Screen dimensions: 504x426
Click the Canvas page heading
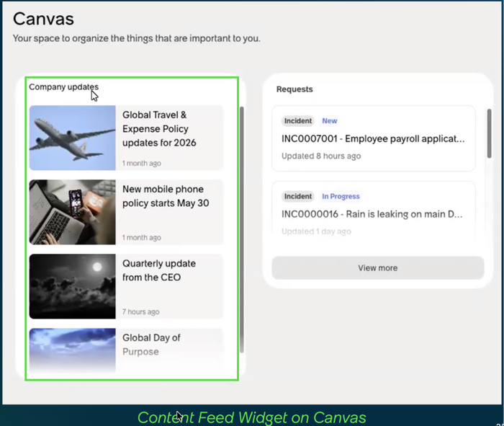click(x=43, y=19)
